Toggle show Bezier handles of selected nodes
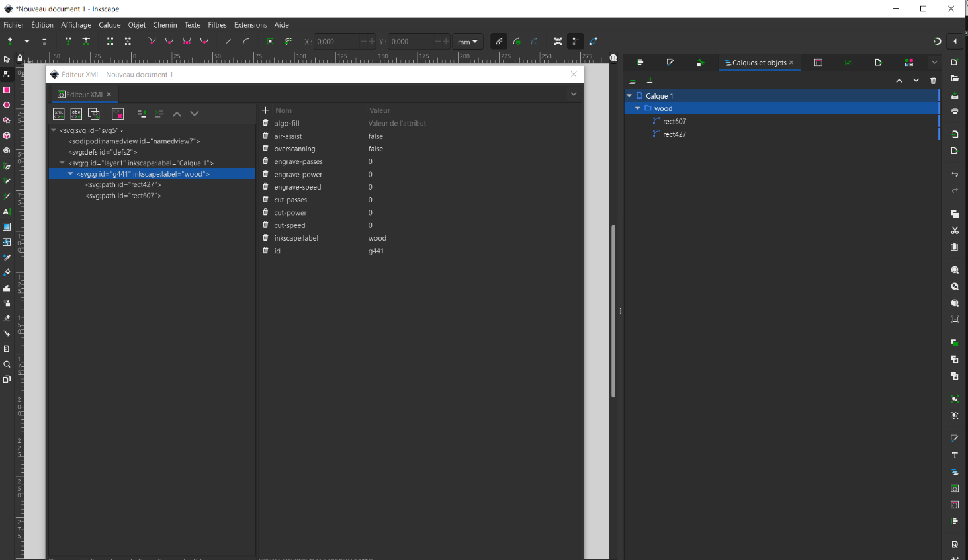The width and height of the screenshot is (968, 560). [x=574, y=41]
